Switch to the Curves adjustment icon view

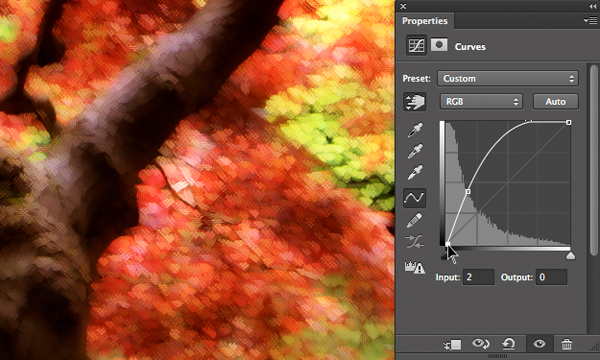point(416,45)
